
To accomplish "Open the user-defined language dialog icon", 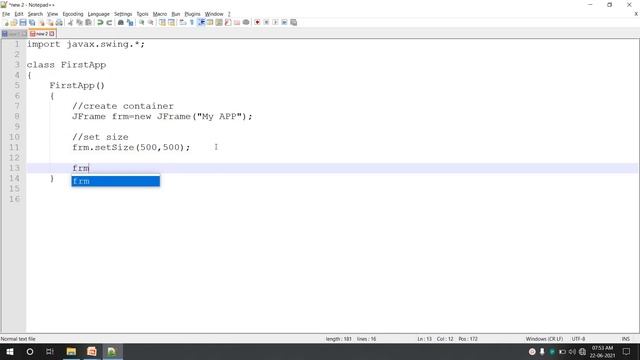I will pos(210,23).
